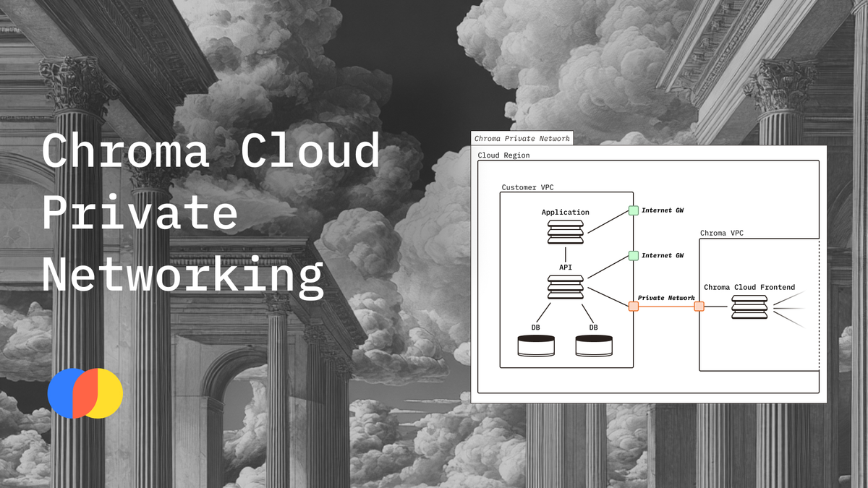
Task: Click the lower green Internet GW node
Action: point(633,255)
